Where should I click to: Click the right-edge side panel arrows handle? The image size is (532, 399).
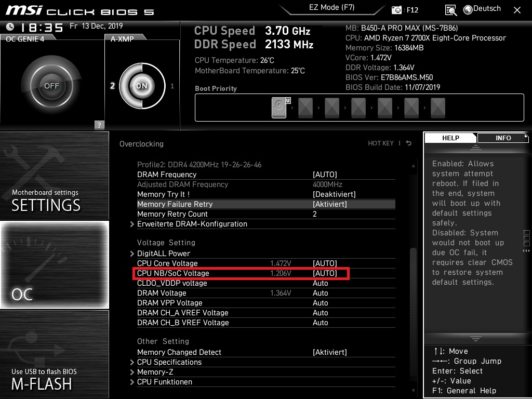pos(526,250)
